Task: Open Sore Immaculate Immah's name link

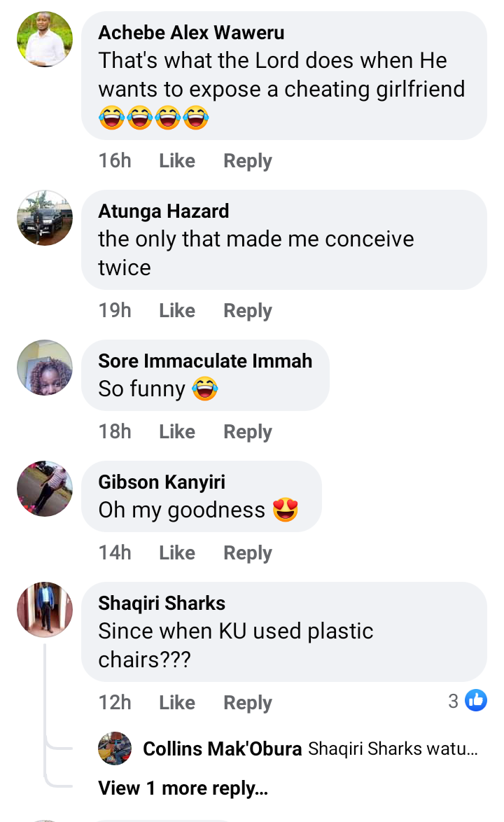Action: pyautogui.click(x=205, y=361)
